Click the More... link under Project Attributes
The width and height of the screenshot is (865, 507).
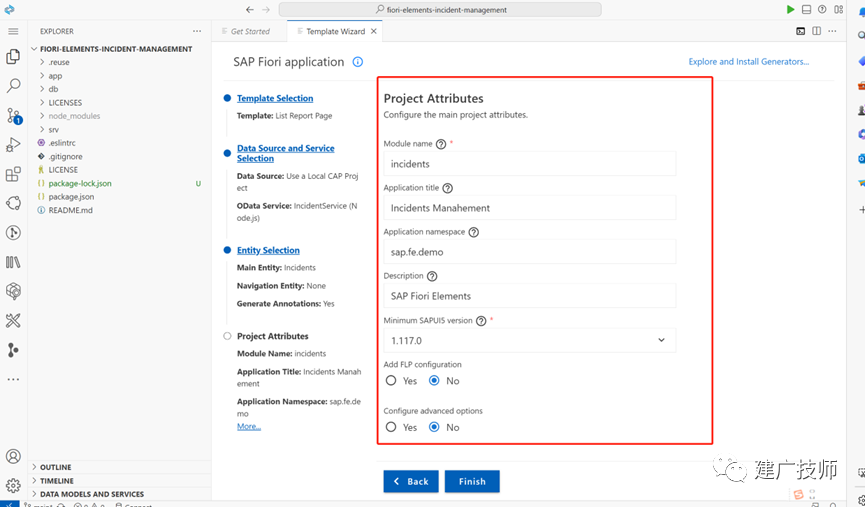tap(249, 426)
